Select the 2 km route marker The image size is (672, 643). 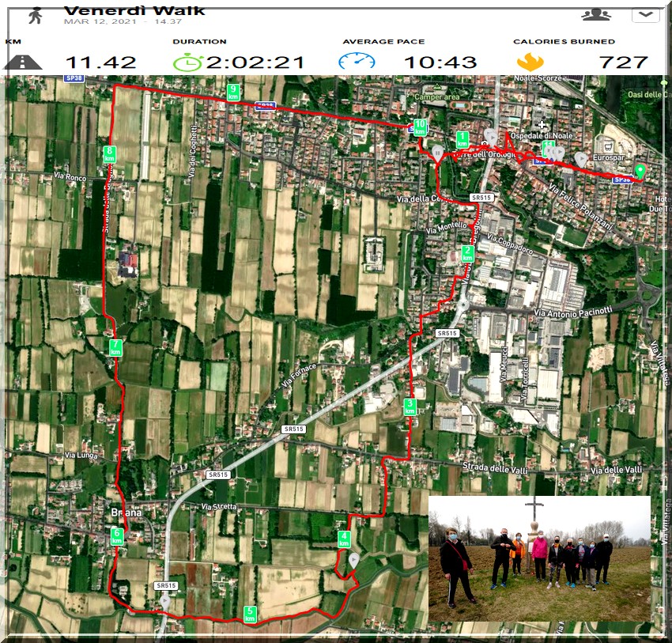(x=467, y=253)
